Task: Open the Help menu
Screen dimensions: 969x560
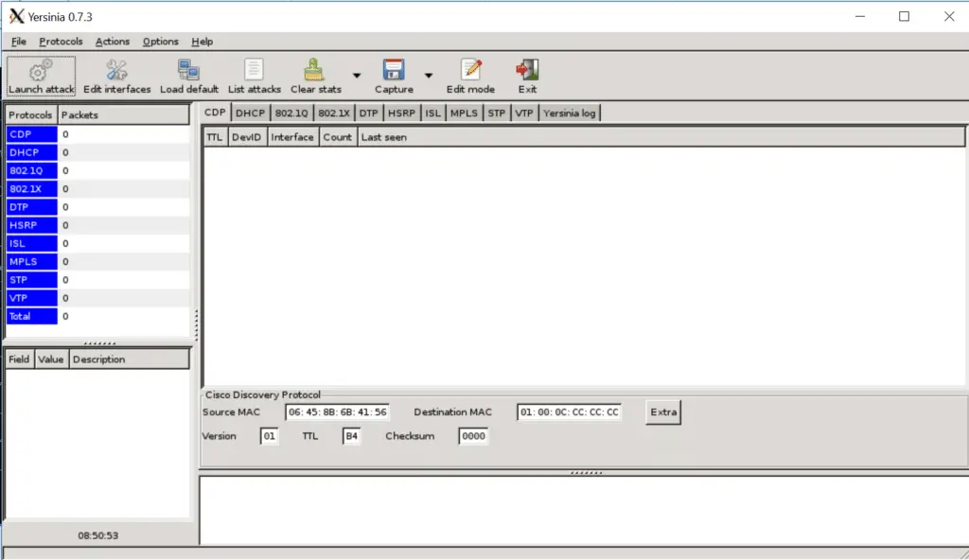Action: (201, 42)
